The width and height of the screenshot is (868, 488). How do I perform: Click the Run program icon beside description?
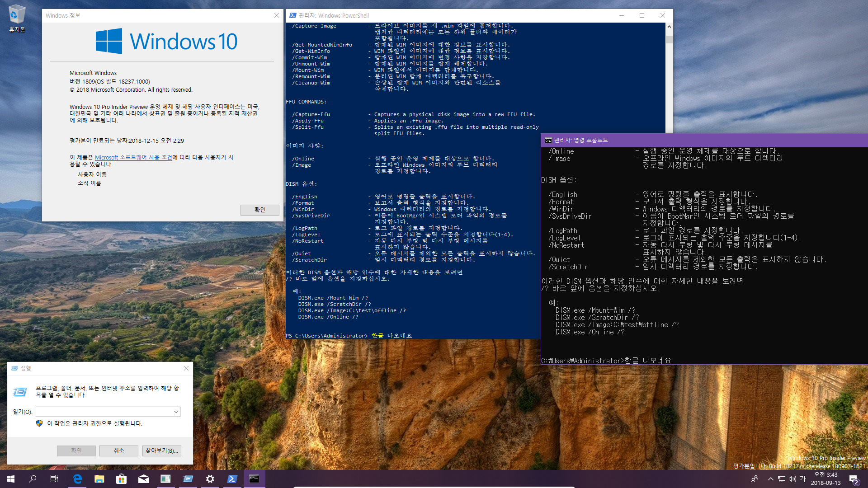point(20,391)
